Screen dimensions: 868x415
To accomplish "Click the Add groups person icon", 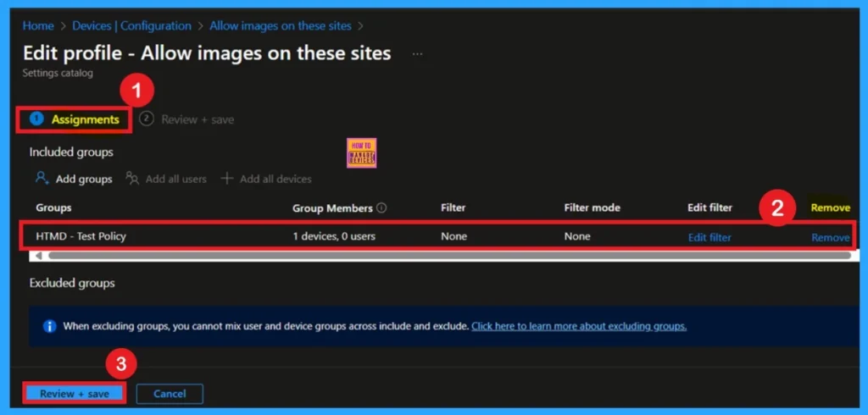I will tap(42, 178).
